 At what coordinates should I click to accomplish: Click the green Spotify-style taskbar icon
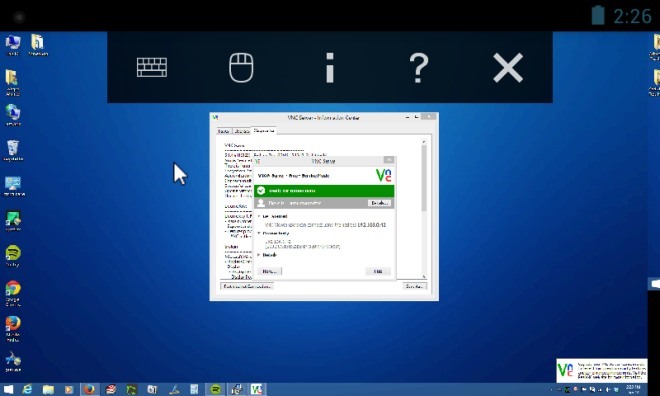[215, 389]
